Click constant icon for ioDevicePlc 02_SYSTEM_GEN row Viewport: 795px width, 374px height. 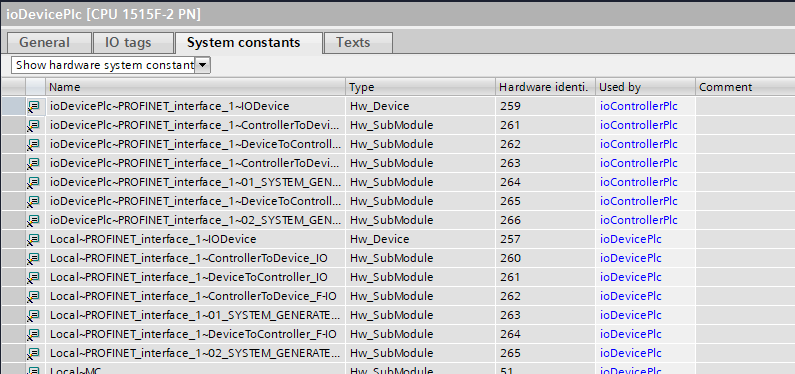point(33,220)
